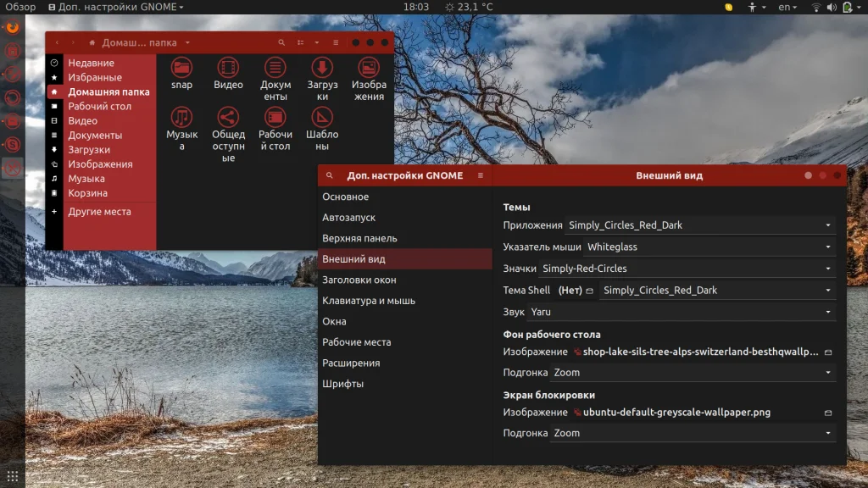Open the Tweaks hamburger menu
The image size is (868, 488).
pyautogui.click(x=481, y=175)
